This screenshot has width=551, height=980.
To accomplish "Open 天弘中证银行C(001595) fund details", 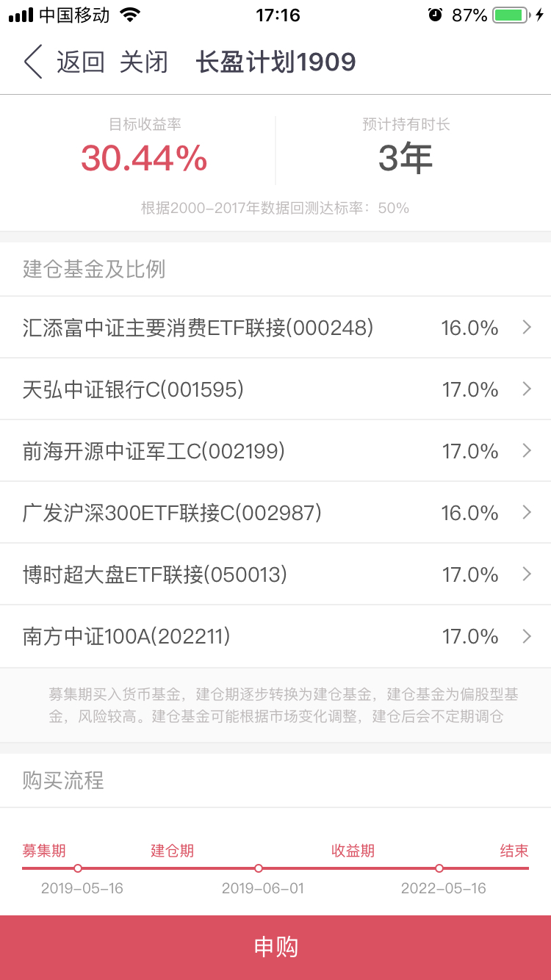I will [275, 389].
